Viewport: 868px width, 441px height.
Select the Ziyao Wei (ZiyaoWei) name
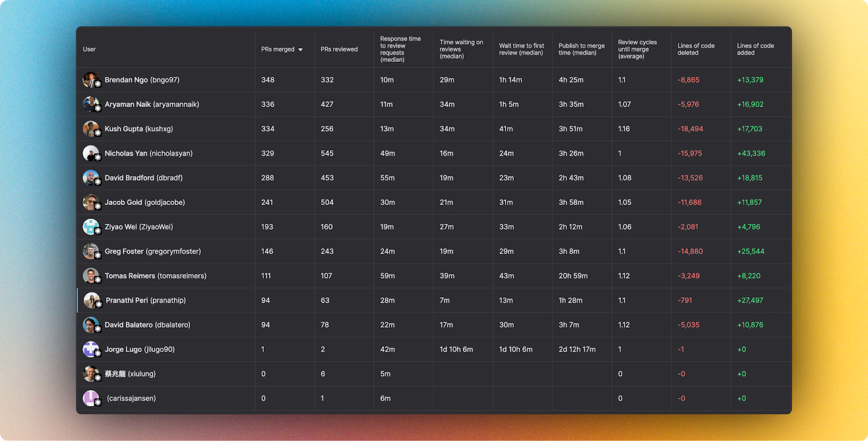point(139,227)
